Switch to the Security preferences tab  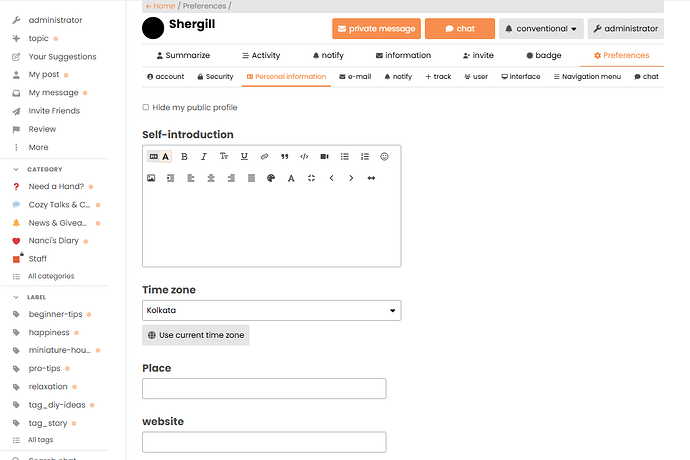(x=215, y=76)
